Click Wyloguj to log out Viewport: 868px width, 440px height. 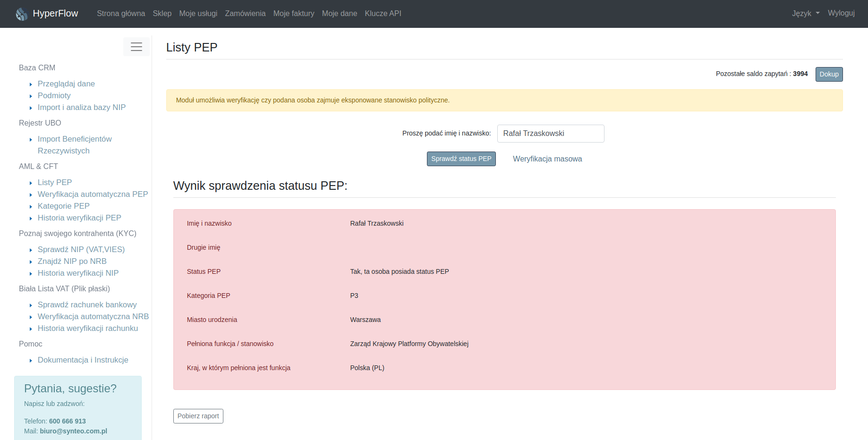841,13
